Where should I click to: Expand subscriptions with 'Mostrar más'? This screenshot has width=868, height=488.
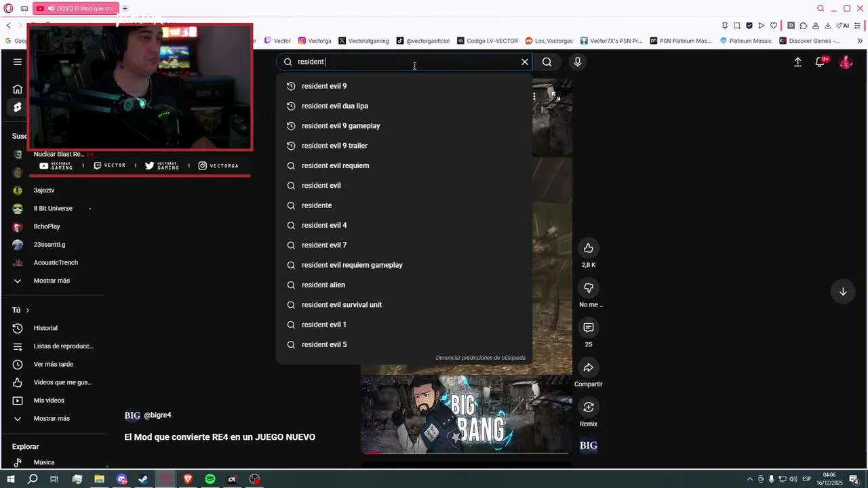(x=53, y=281)
